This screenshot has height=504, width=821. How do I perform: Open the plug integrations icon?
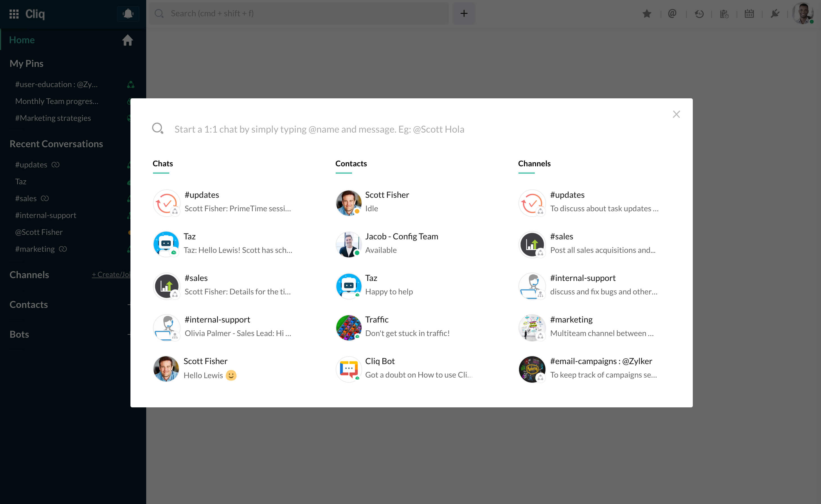point(775,14)
